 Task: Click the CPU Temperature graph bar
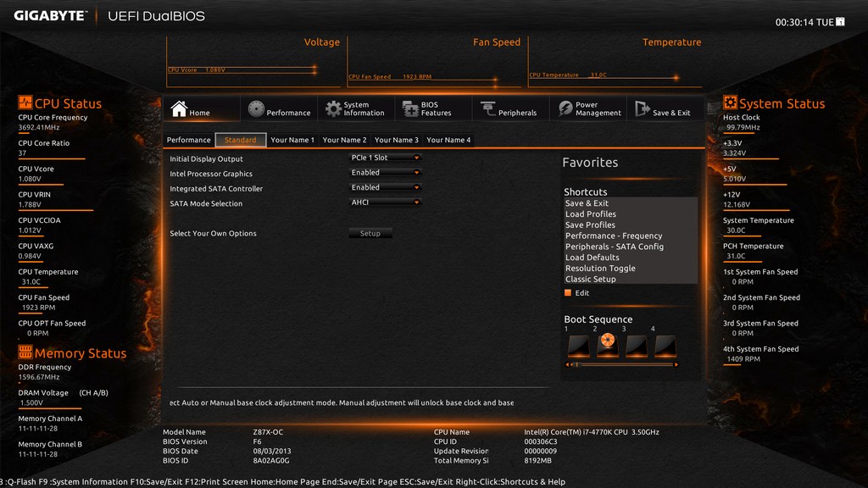click(604, 75)
